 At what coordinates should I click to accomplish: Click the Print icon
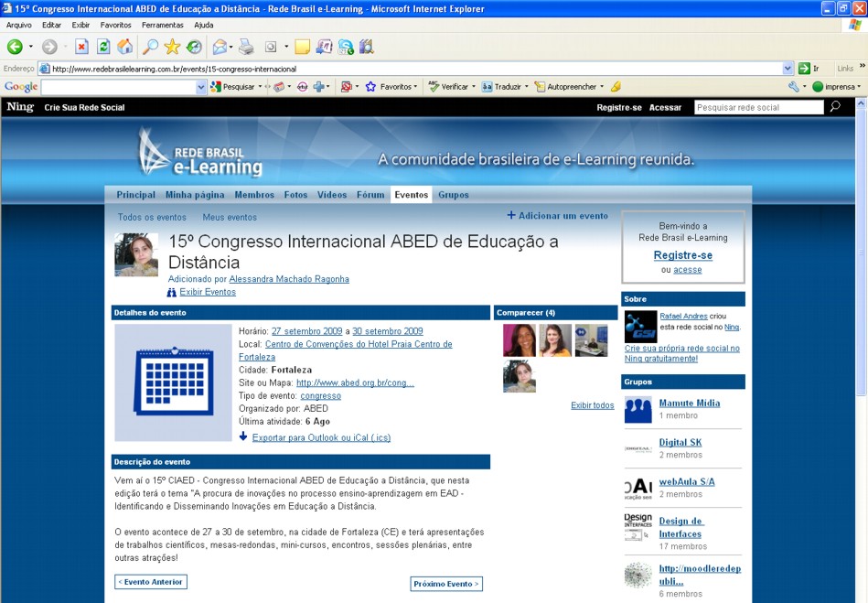pyautogui.click(x=246, y=47)
